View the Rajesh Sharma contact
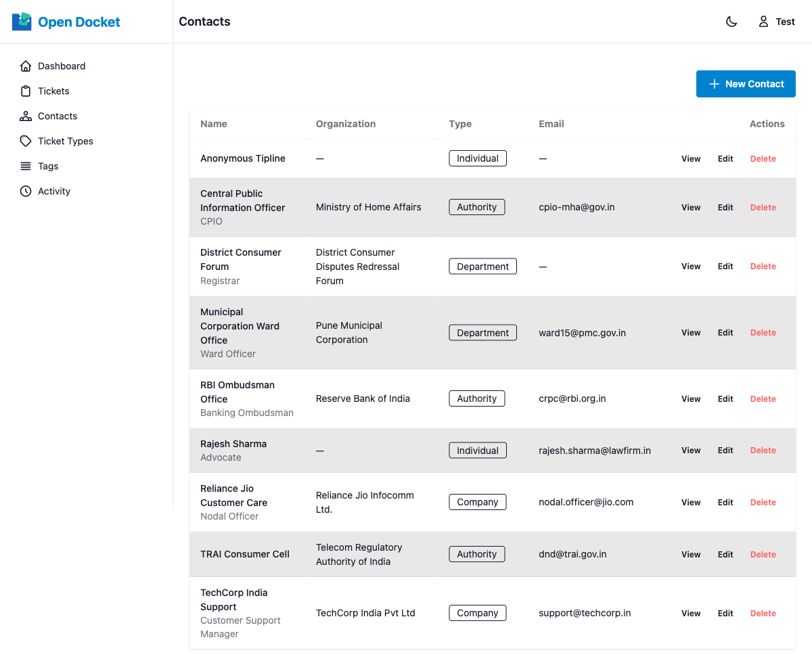This screenshot has height=665, width=812. [691, 450]
